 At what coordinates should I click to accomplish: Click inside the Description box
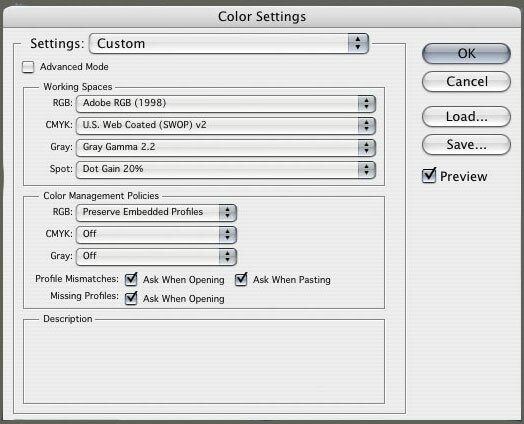204,362
